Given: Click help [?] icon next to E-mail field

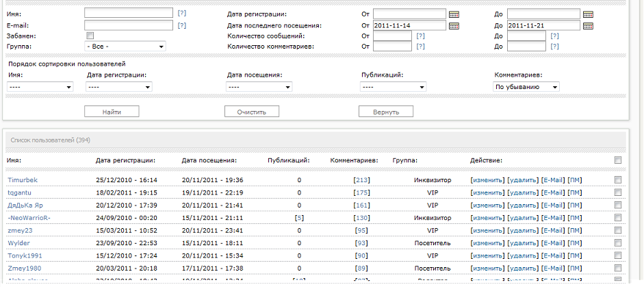Looking at the screenshot, I should coord(181,25).
